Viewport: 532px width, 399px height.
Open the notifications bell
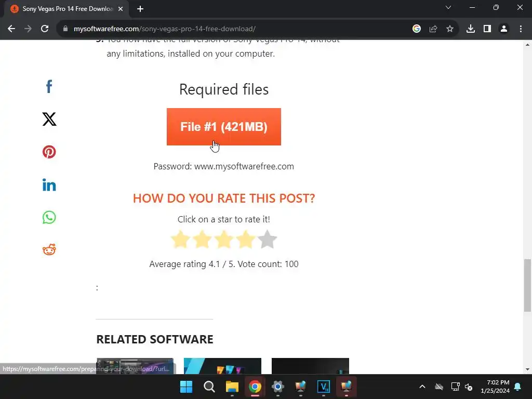point(518,387)
